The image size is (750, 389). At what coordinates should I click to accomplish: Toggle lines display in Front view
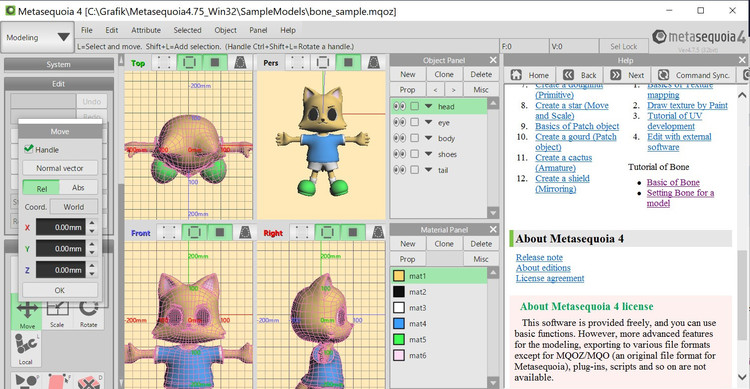pyautogui.click(x=194, y=233)
